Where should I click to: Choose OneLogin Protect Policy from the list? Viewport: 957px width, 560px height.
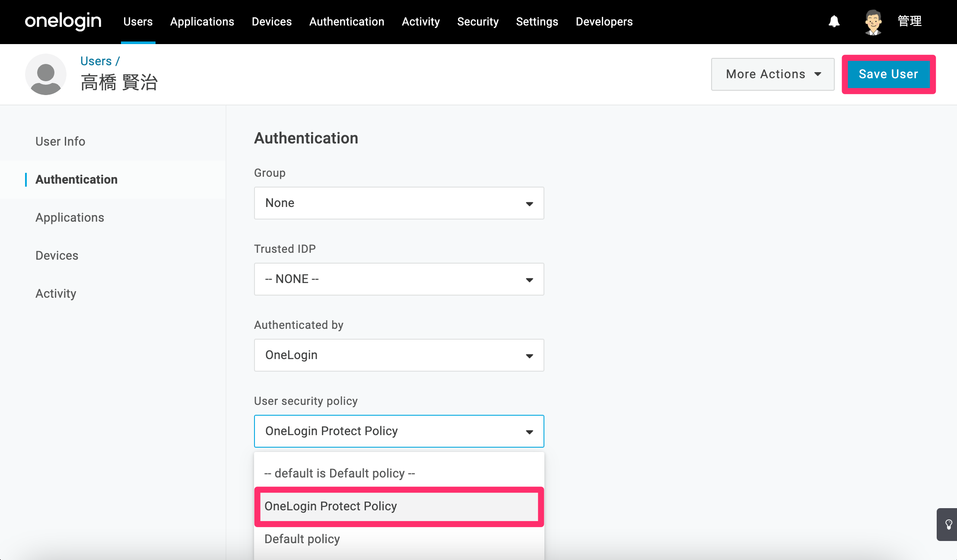399,506
